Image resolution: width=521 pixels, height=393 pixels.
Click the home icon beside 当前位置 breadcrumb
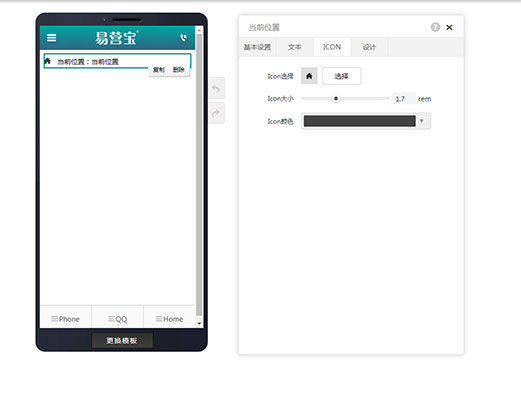(48, 61)
